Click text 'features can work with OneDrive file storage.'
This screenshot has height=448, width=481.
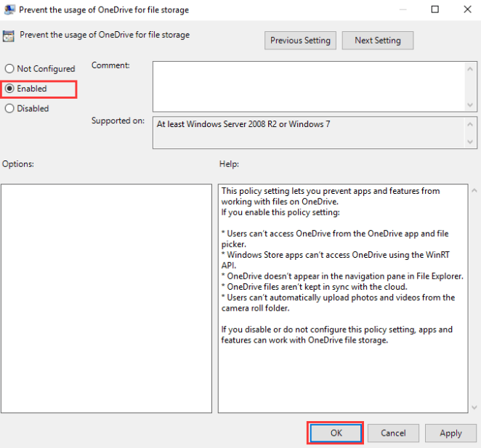(304, 340)
